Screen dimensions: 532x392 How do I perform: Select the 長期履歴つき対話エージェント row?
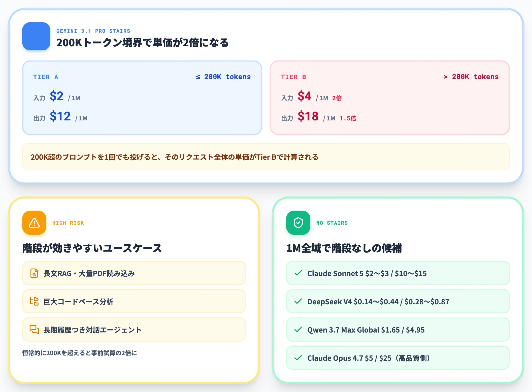[134, 330]
